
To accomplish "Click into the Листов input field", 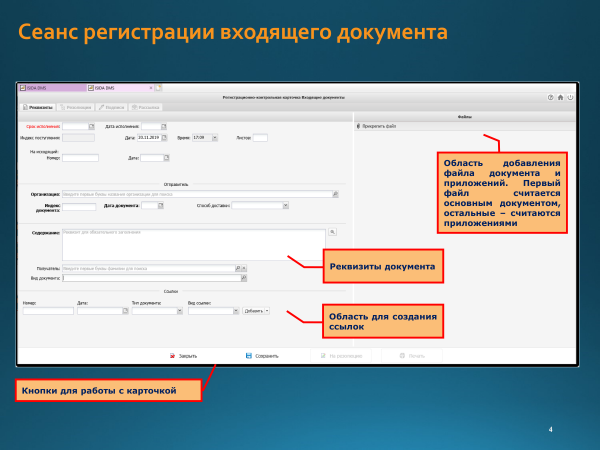I will [260, 137].
